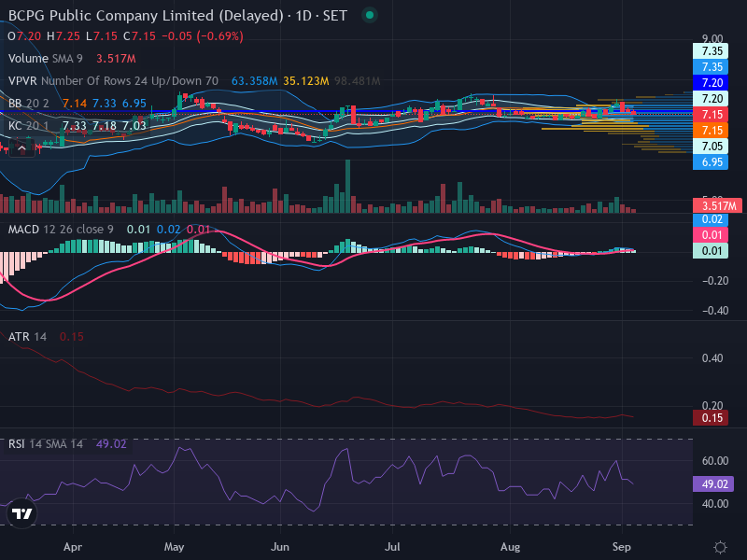This screenshot has height=560, width=747.
Task: Select the VPVR indicator legend
Action: [x=113, y=81]
